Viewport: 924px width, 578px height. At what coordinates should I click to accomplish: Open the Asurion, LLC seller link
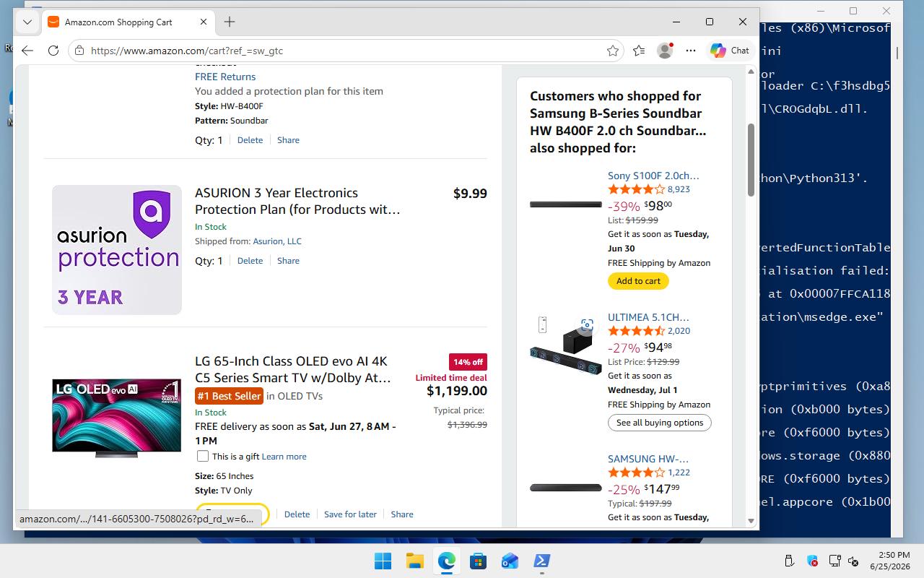tap(277, 241)
